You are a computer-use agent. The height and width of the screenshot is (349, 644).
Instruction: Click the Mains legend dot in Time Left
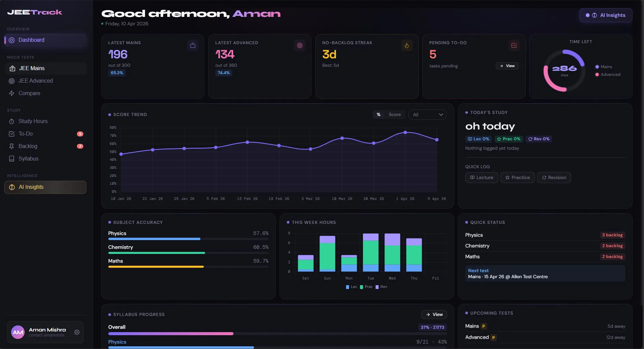[x=597, y=67]
